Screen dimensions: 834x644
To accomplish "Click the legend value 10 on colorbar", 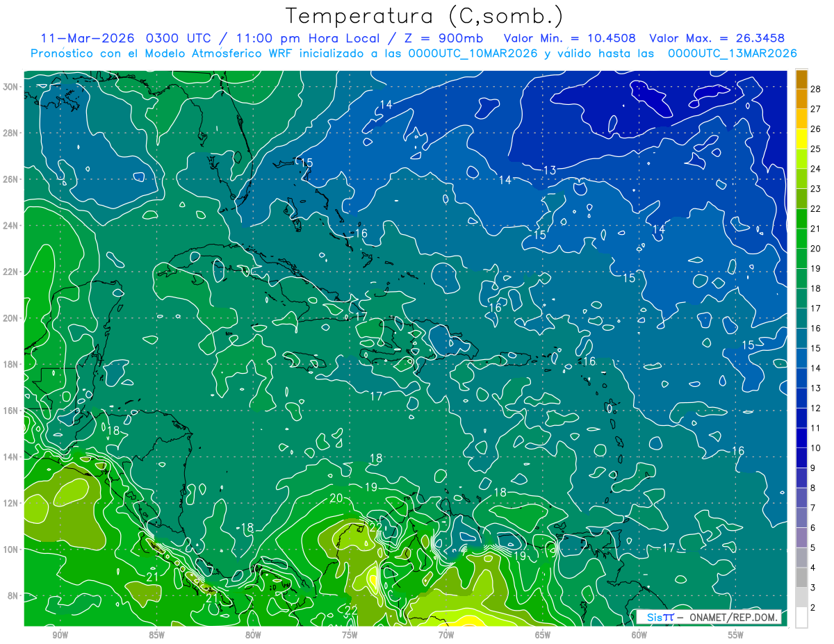I will [816, 447].
